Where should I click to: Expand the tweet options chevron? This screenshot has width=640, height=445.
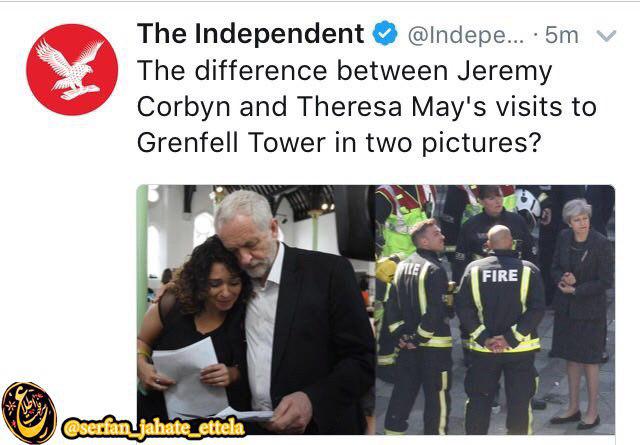click(x=606, y=36)
